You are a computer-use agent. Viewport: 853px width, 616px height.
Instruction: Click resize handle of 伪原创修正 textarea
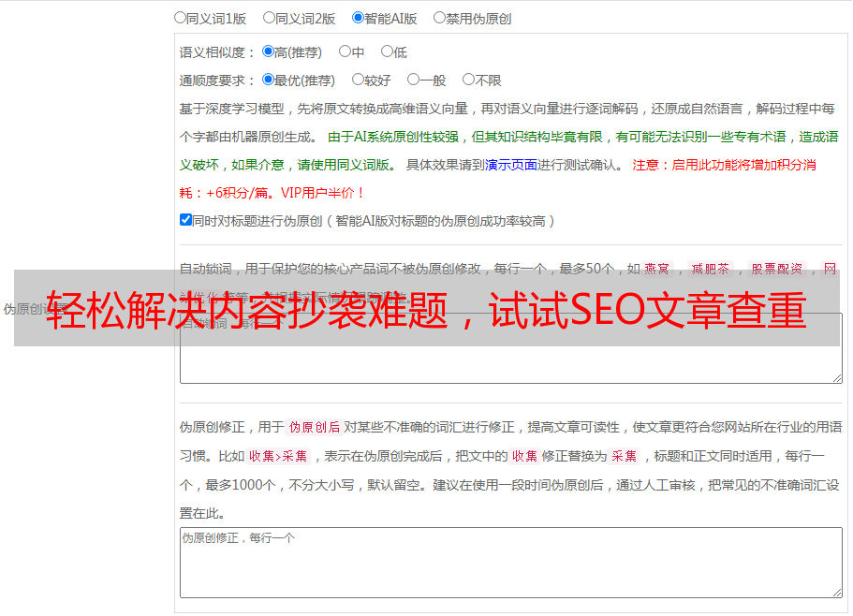[837, 593]
